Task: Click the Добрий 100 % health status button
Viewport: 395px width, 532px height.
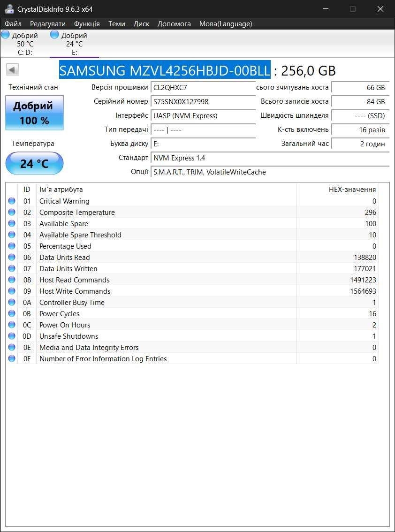Action: point(34,113)
